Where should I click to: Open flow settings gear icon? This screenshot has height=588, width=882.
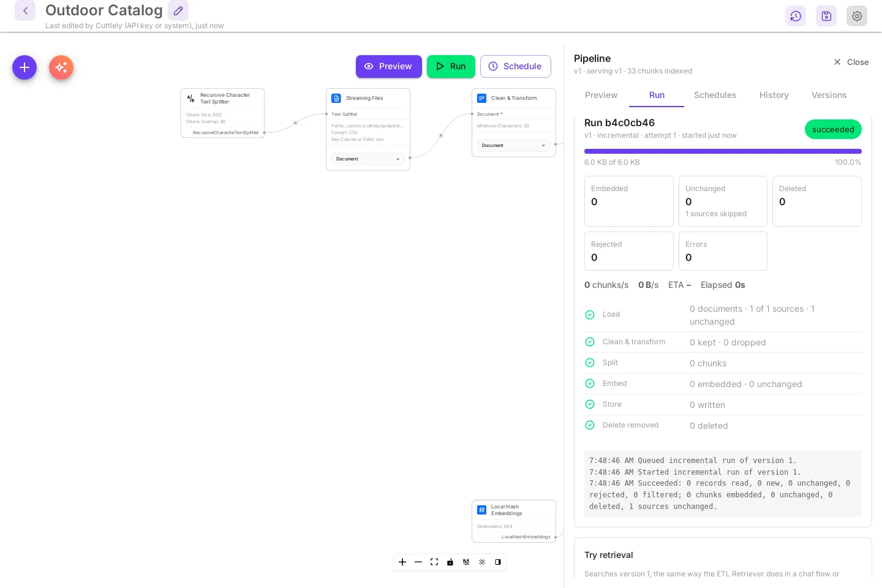(x=857, y=16)
